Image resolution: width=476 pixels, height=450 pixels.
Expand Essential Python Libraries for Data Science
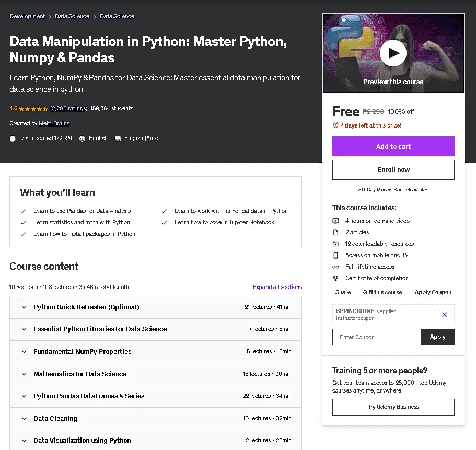tap(156, 329)
